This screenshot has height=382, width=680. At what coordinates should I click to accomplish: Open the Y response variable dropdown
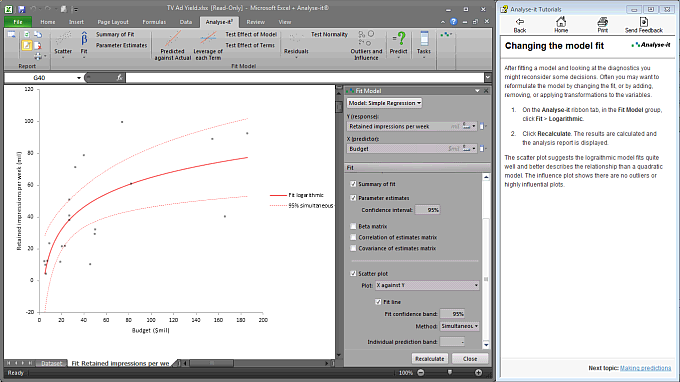474,126
